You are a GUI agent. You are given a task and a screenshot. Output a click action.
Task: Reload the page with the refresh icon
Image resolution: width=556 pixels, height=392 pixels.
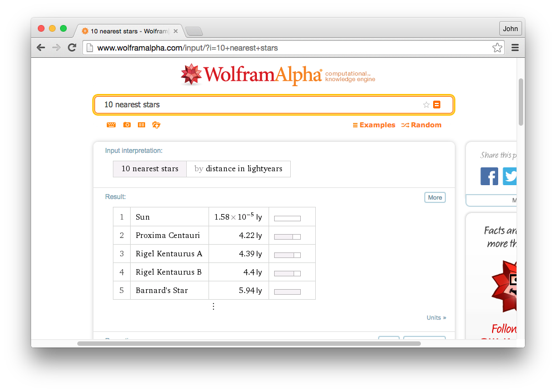click(x=72, y=47)
